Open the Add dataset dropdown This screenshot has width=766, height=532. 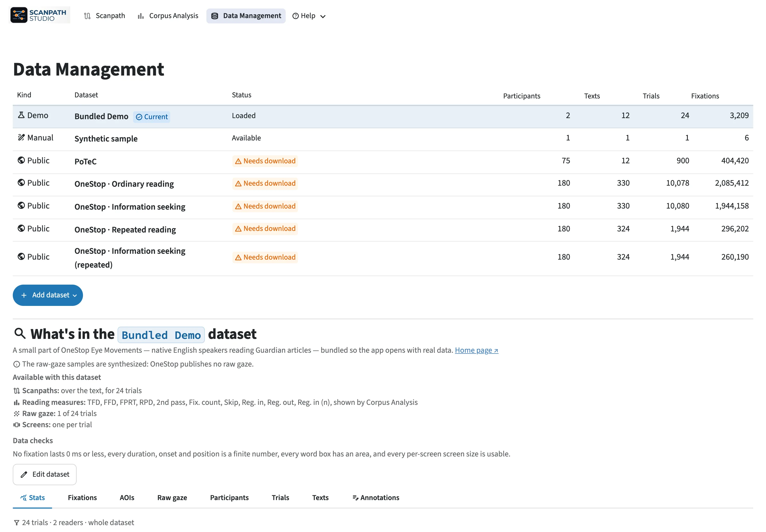(x=48, y=295)
